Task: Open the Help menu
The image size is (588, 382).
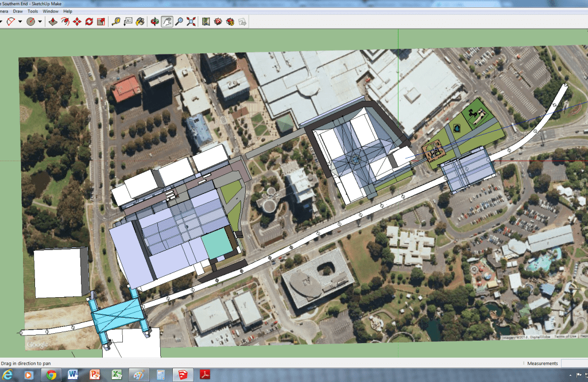Action: (x=68, y=11)
